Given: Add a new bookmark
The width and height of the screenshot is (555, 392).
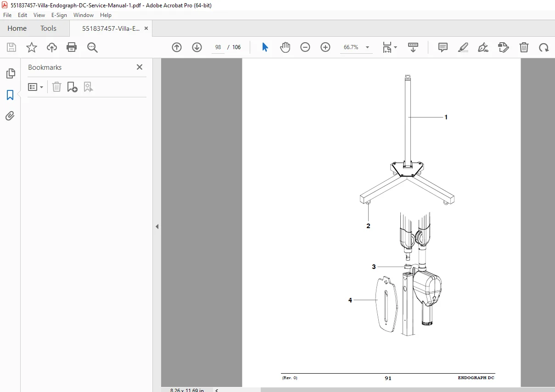Looking at the screenshot, I should click(72, 87).
